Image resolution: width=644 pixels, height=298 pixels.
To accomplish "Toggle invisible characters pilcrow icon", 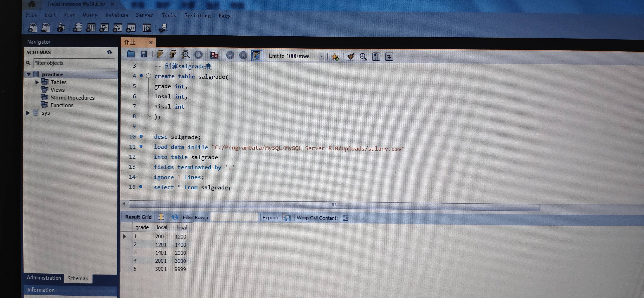I will [376, 57].
